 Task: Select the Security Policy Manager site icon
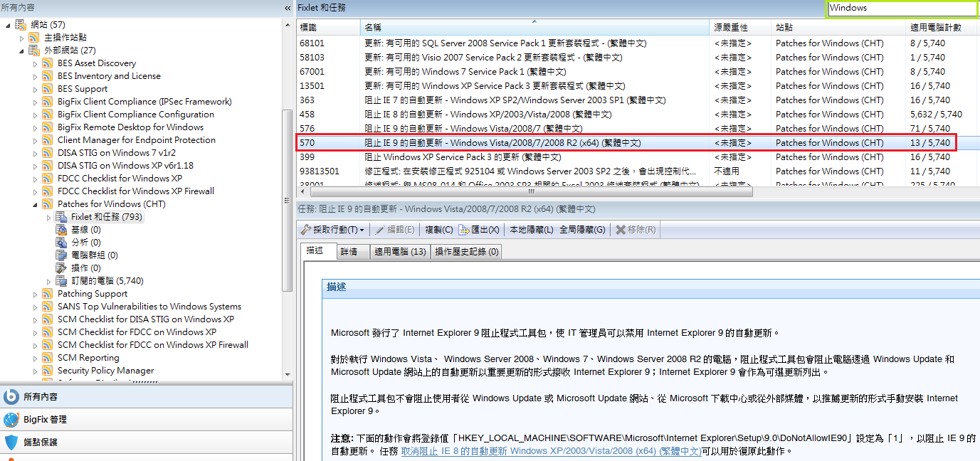click(48, 371)
